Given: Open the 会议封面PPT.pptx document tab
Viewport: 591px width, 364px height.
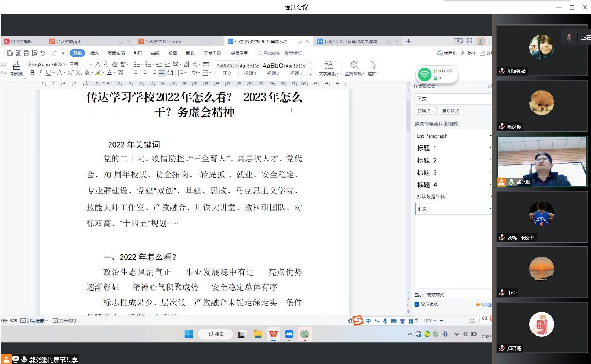Looking at the screenshot, I should 163,42.
